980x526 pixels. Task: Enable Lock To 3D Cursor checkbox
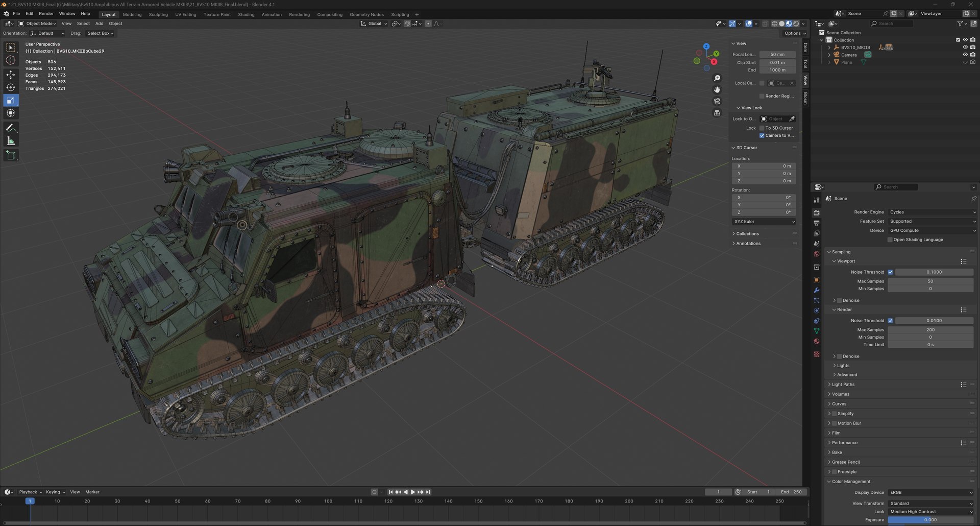(762, 128)
